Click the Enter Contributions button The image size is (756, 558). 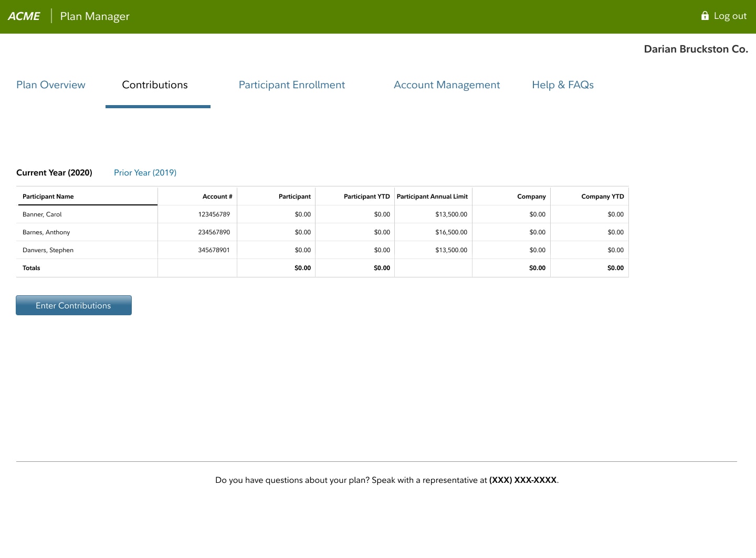pos(73,305)
